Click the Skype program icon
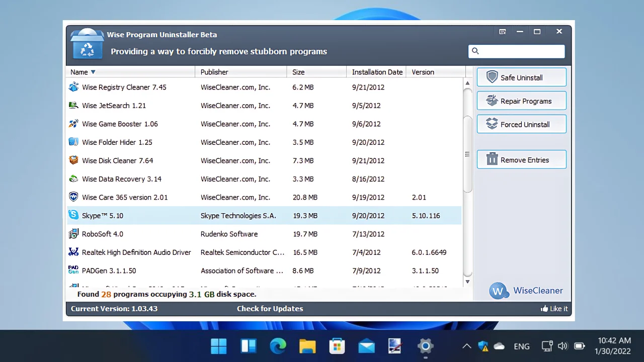Viewport: 644px width, 362px height. 73,216
